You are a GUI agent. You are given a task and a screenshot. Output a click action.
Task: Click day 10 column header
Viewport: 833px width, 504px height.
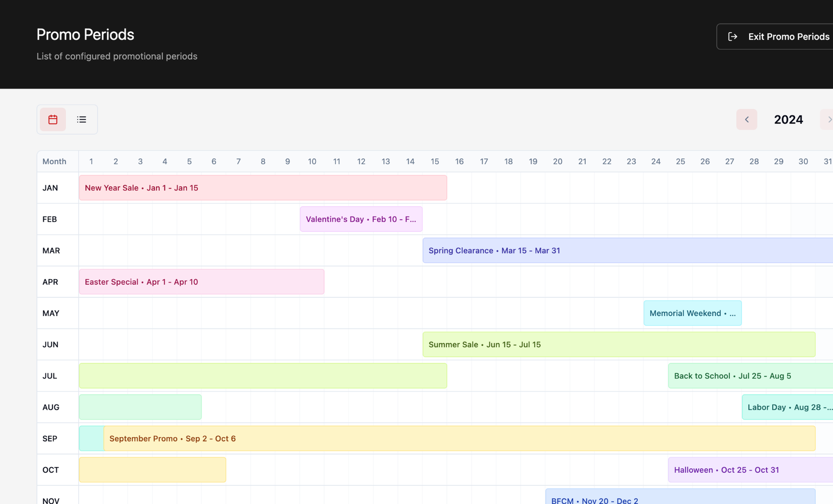point(312,161)
